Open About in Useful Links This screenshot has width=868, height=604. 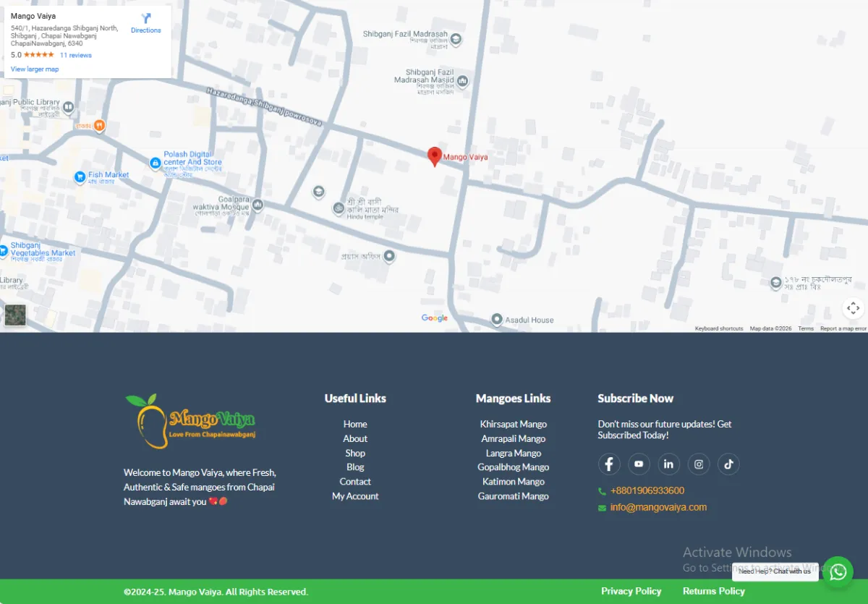click(x=355, y=438)
